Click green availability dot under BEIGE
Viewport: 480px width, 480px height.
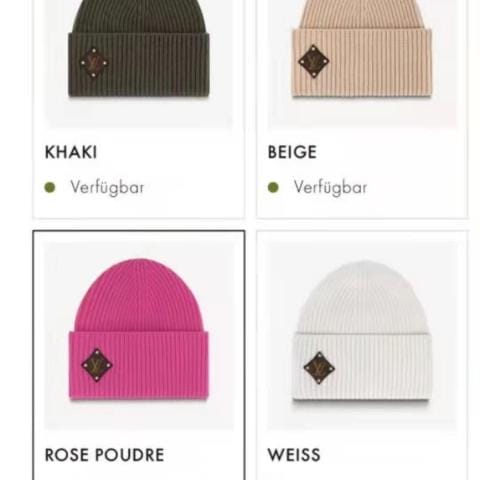tap(273, 187)
